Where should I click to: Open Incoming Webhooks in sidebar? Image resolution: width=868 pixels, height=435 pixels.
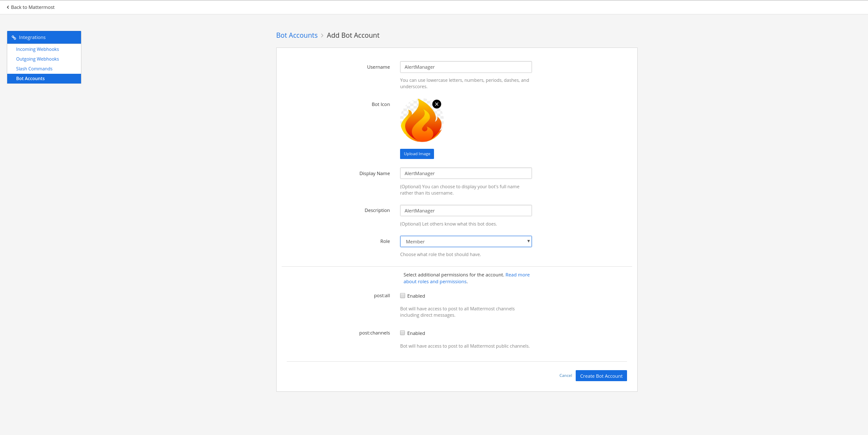coord(37,49)
